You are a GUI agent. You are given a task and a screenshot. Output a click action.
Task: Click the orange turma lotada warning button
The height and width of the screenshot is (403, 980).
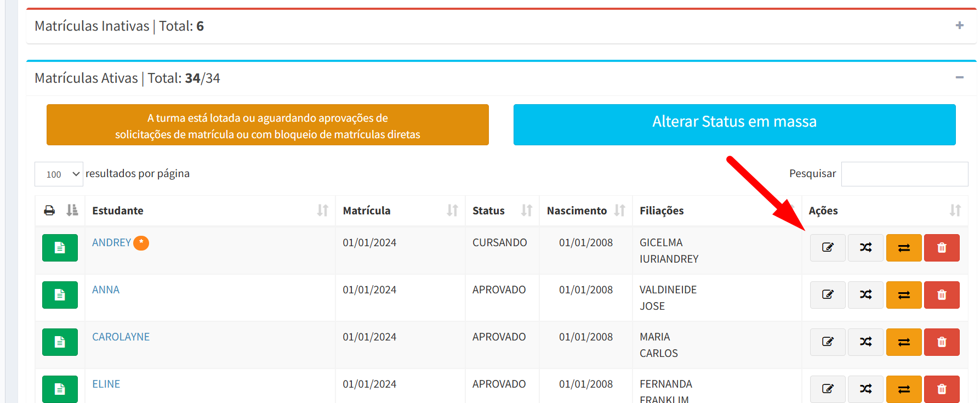coord(267,124)
